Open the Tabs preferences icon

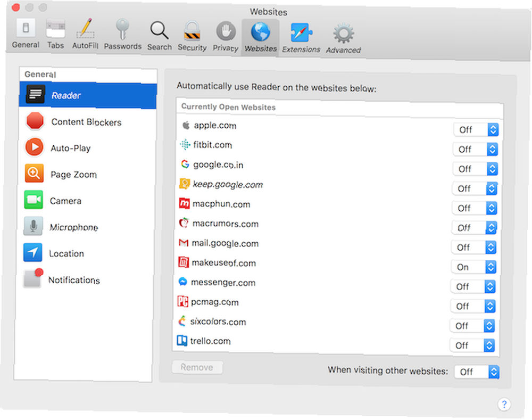tap(56, 29)
